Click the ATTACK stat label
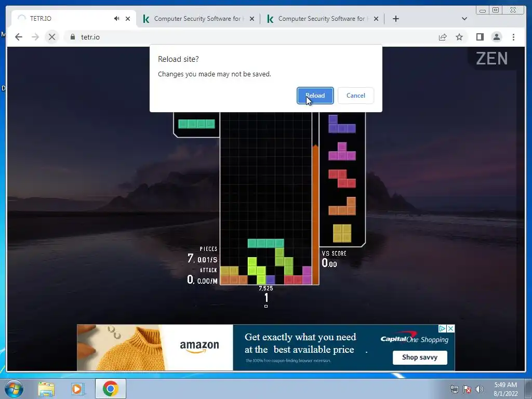The image size is (532, 399). click(x=208, y=270)
